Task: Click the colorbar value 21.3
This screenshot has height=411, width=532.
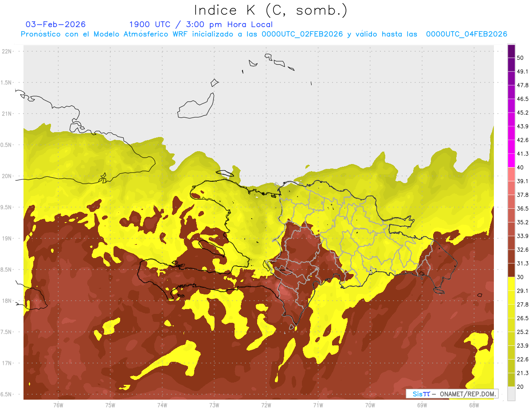Action: [x=523, y=373]
